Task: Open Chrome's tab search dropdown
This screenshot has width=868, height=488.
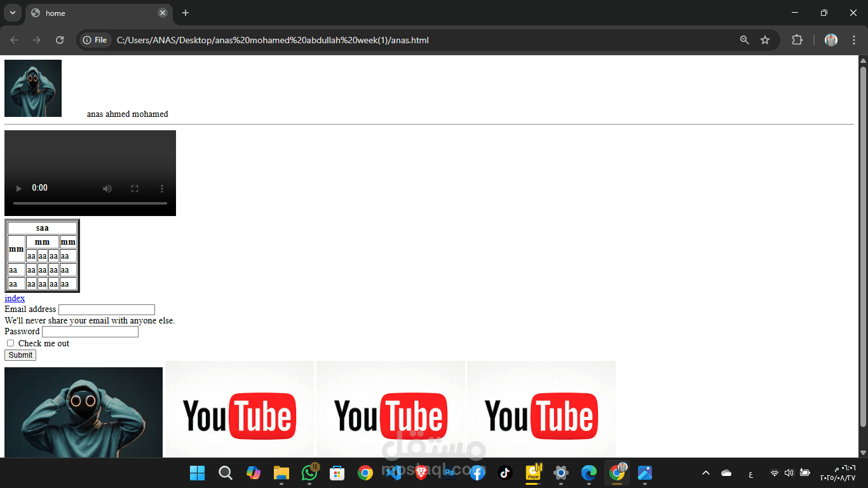Action: [12, 13]
